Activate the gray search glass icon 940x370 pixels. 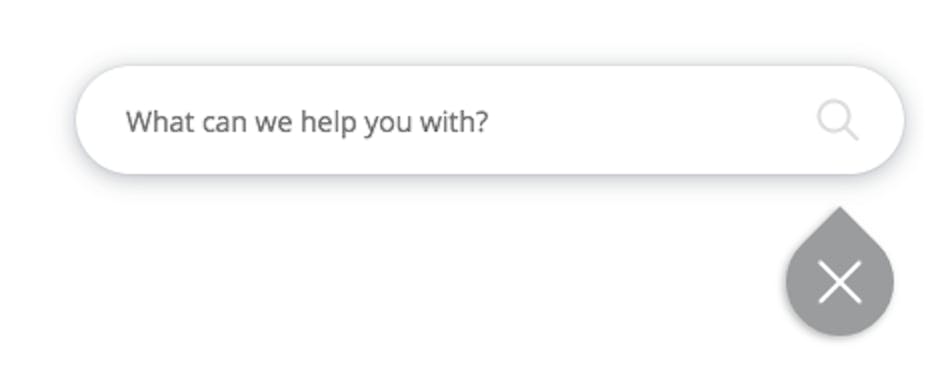click(837, 121)
